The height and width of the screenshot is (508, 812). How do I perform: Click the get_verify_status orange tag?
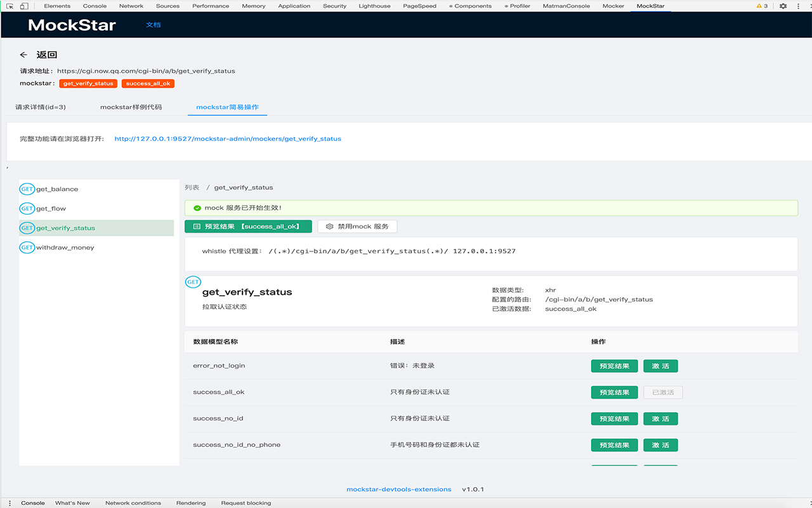pyautogui.click(x=88, y=83)
